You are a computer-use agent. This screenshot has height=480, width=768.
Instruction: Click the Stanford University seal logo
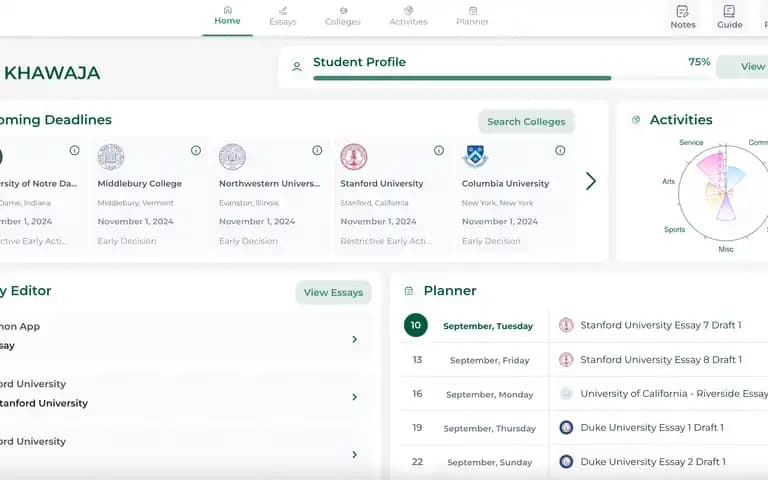pos(354,157)
